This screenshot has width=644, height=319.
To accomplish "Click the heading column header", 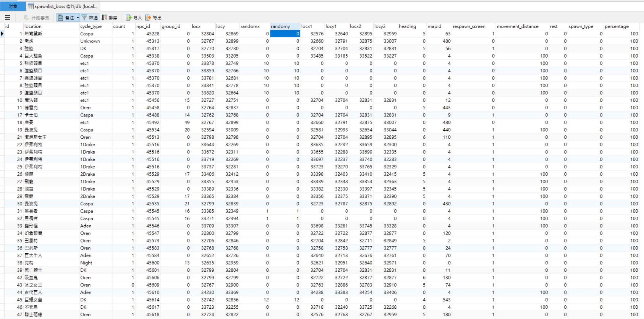I will click(x=412, y=26).
